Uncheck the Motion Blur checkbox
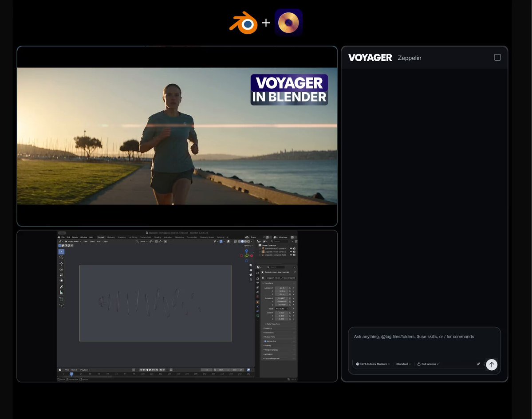 pyautogui.click(x=265, y=341)
